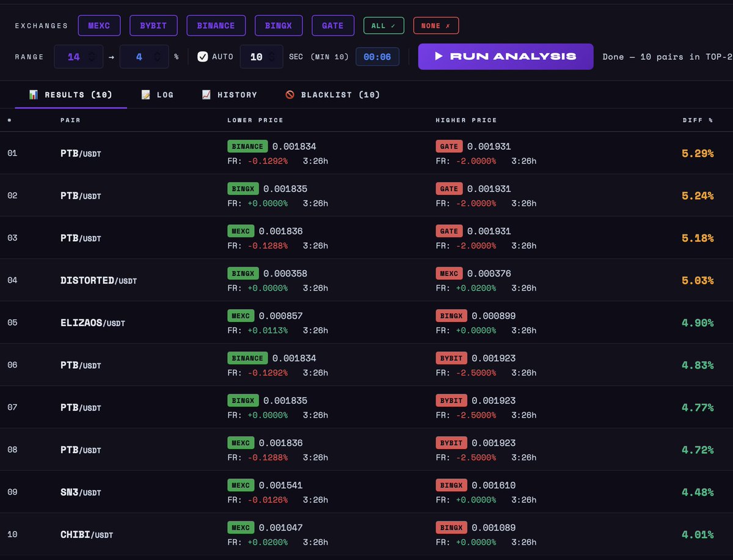Select the DISTORTED/USDT pair
This screenshot has width=733, height=560.
(98, 281)
